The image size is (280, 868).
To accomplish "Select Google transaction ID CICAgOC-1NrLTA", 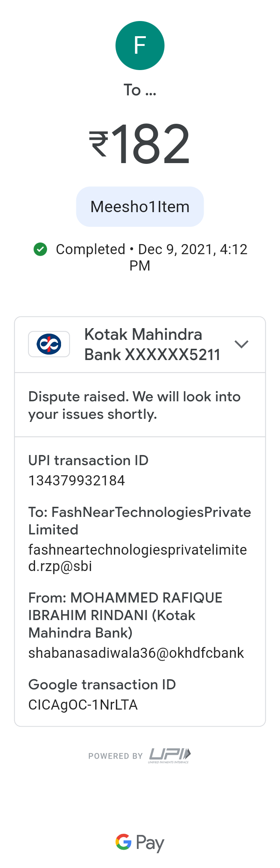I will [83, 705].
